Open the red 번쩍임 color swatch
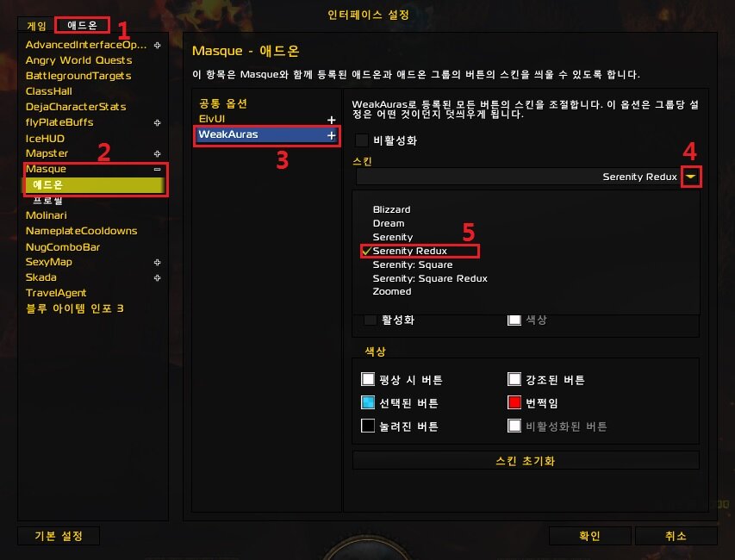Screen dimensions: 735x560 pyautogui.click(x=514, y=402)
